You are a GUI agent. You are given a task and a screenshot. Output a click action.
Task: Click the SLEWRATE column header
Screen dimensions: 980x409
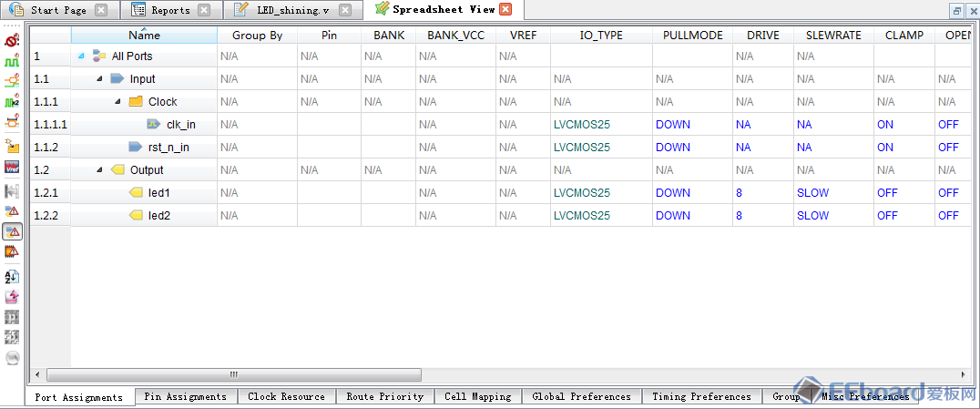click(x=833, y=35)
